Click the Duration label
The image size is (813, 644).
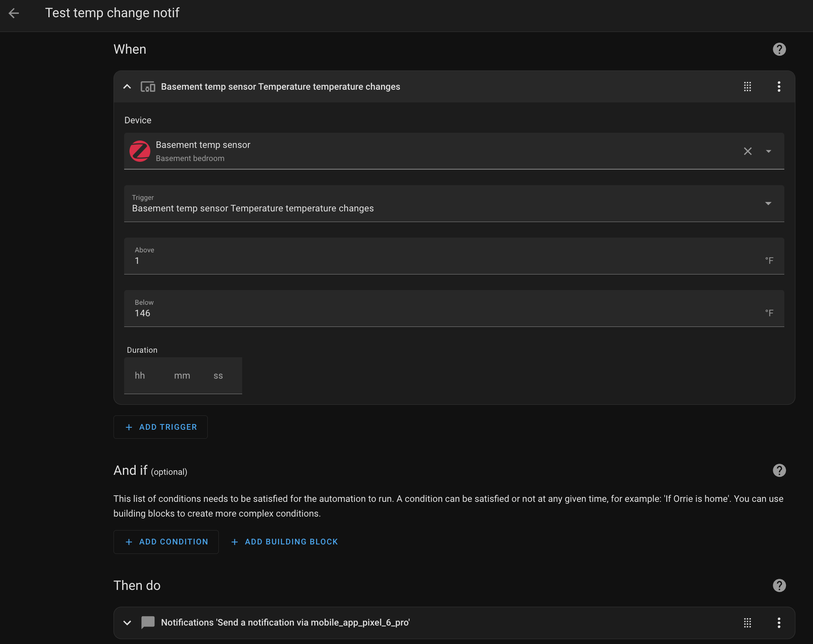[x=142, y=350]
